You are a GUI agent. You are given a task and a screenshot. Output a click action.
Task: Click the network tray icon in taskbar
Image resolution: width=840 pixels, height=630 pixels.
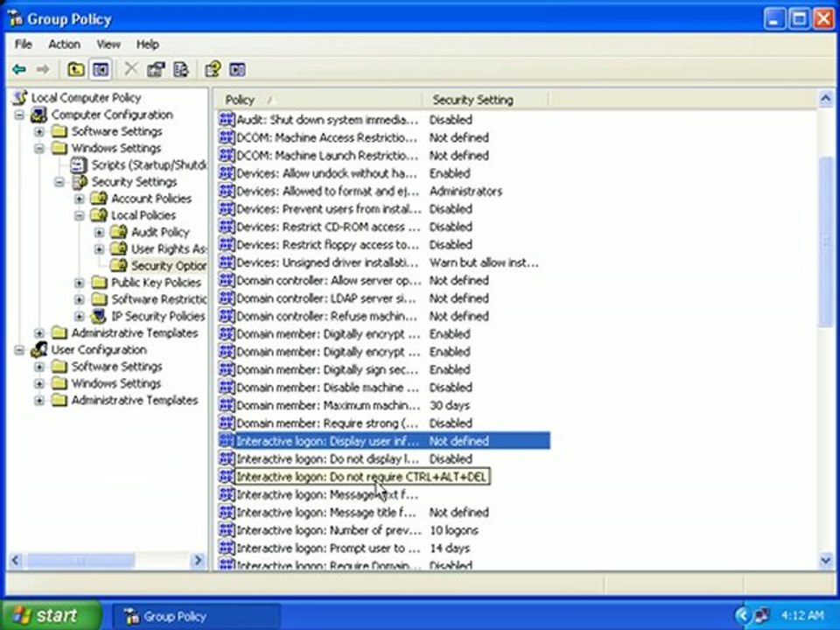click(x=762, y=615)
